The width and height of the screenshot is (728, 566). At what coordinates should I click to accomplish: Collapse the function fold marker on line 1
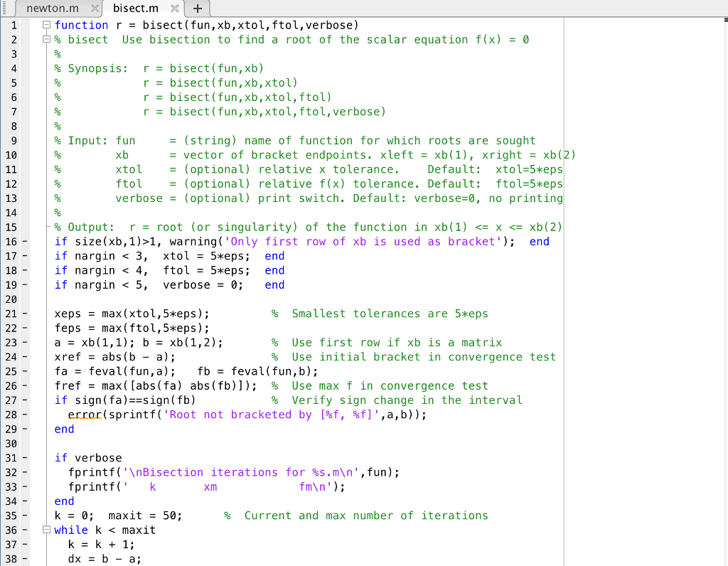(45, 25)
